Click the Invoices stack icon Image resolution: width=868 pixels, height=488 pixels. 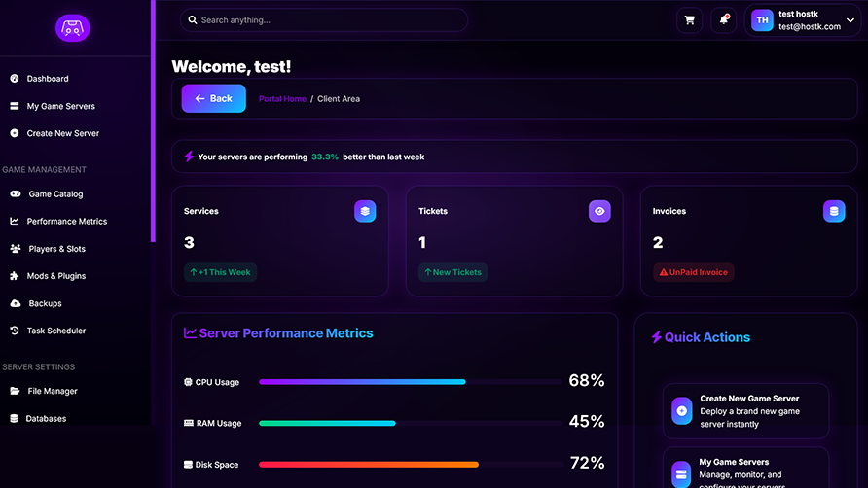coord(834,211)
